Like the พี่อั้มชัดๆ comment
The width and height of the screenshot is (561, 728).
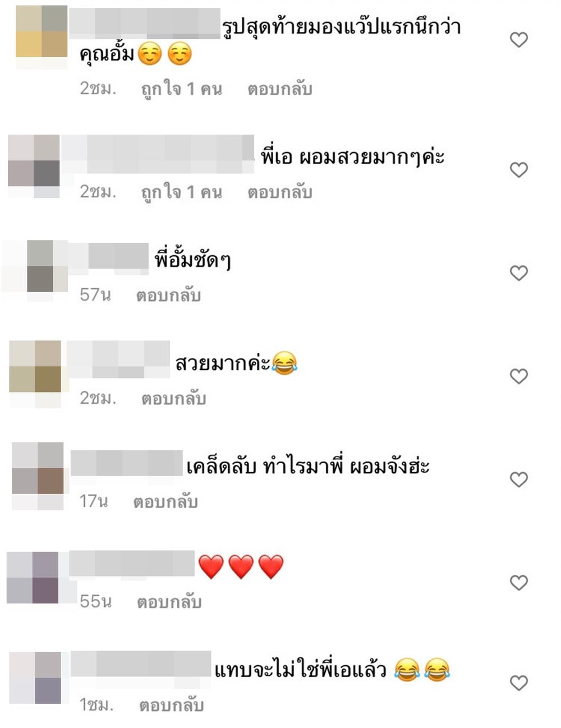[x=519, y=273]
